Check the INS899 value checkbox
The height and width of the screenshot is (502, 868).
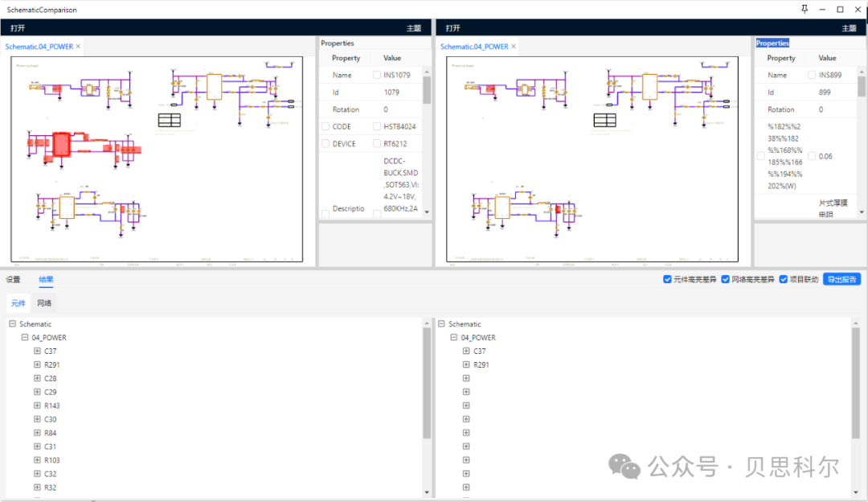click(812, 75)
